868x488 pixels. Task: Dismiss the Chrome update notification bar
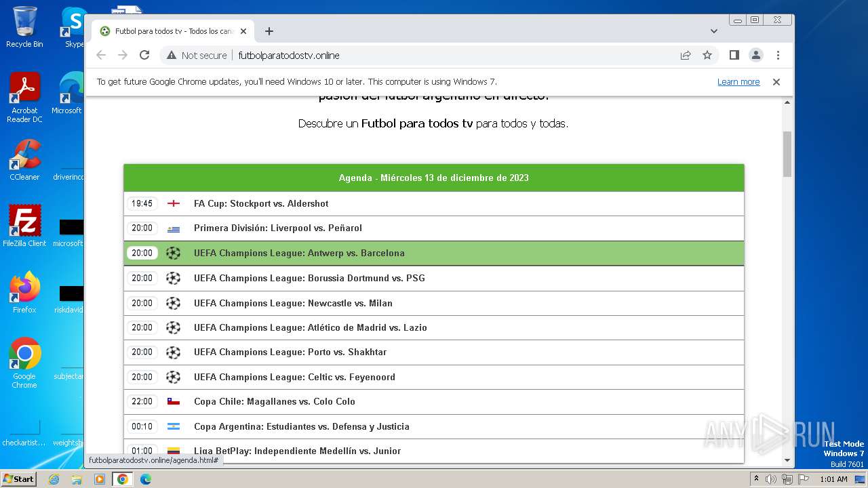(776, 82)
